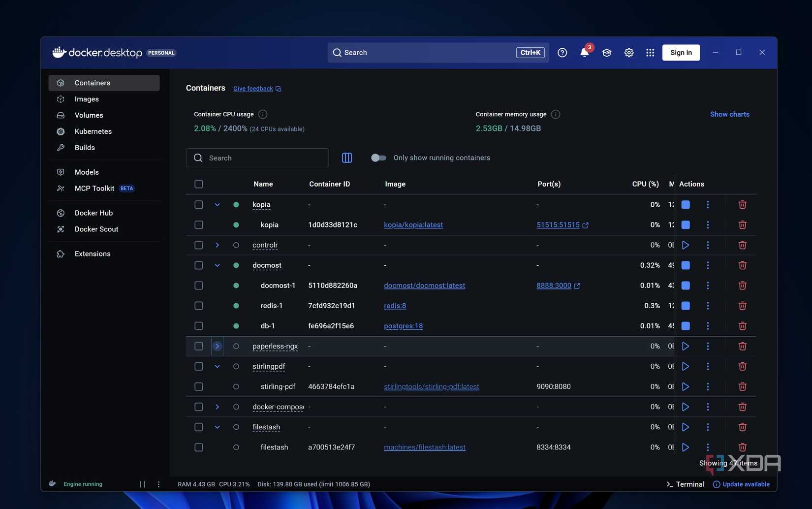Open more actions for redis-1
812x509 pixels.
click(x=708, y=306)
